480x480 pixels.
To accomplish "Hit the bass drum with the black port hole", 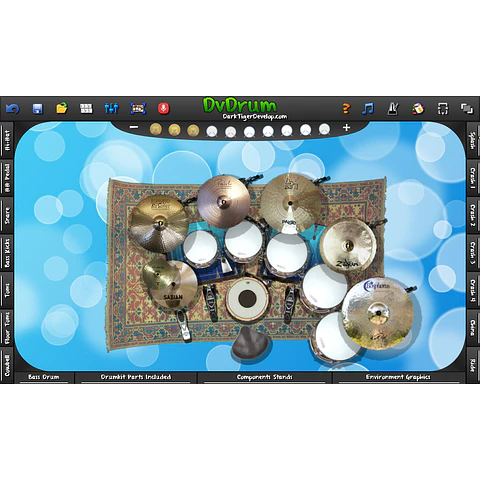I will (x=247, y=298).
